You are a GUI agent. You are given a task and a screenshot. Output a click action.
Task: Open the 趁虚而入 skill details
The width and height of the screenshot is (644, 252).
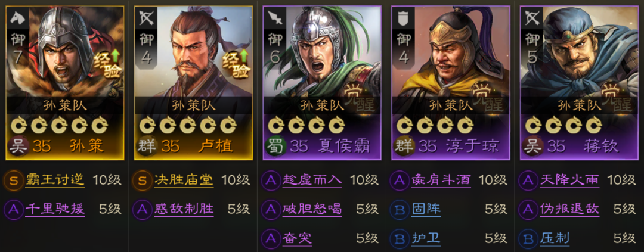point(312,180)
